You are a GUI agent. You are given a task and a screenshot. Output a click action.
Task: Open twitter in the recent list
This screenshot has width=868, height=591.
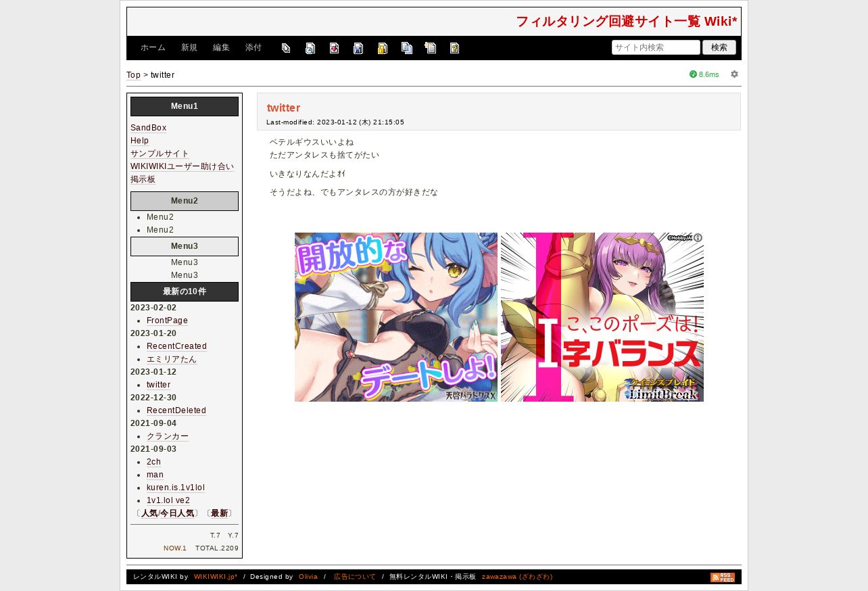(158, 385)
